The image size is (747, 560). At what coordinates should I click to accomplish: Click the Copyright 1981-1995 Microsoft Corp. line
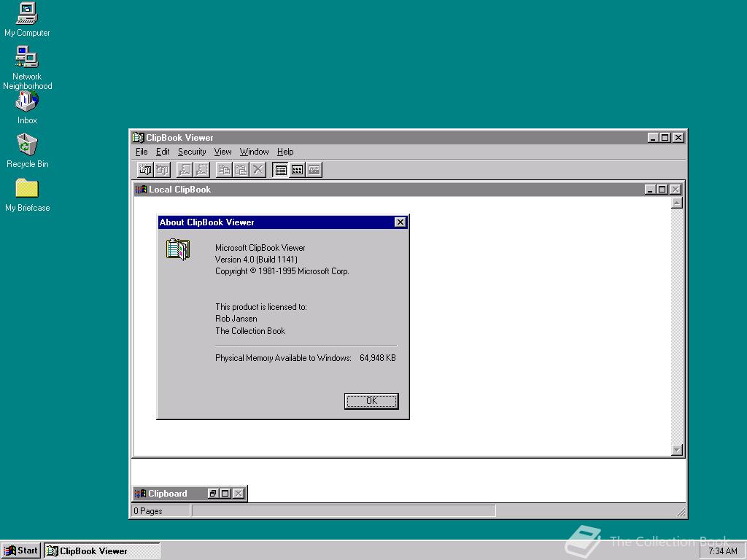(x=282, y=271)
